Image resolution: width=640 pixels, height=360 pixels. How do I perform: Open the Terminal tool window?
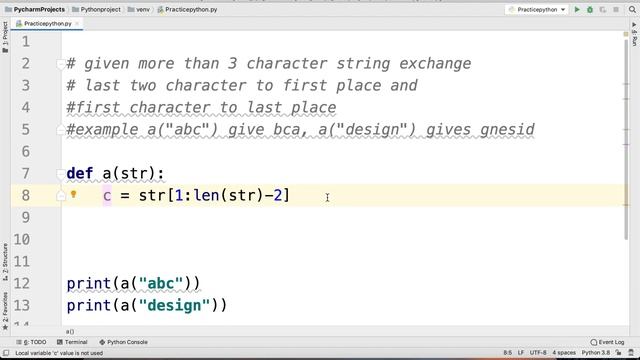pos(72,342)
